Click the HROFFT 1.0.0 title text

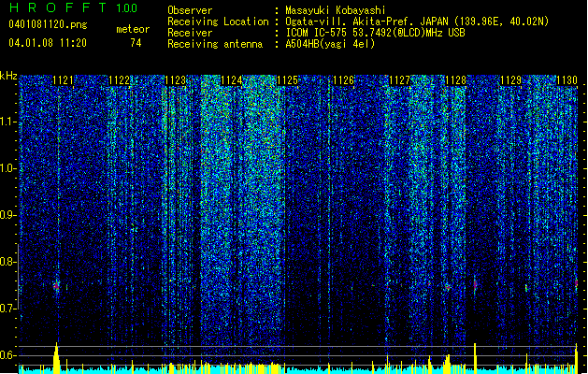coord(74,7)
